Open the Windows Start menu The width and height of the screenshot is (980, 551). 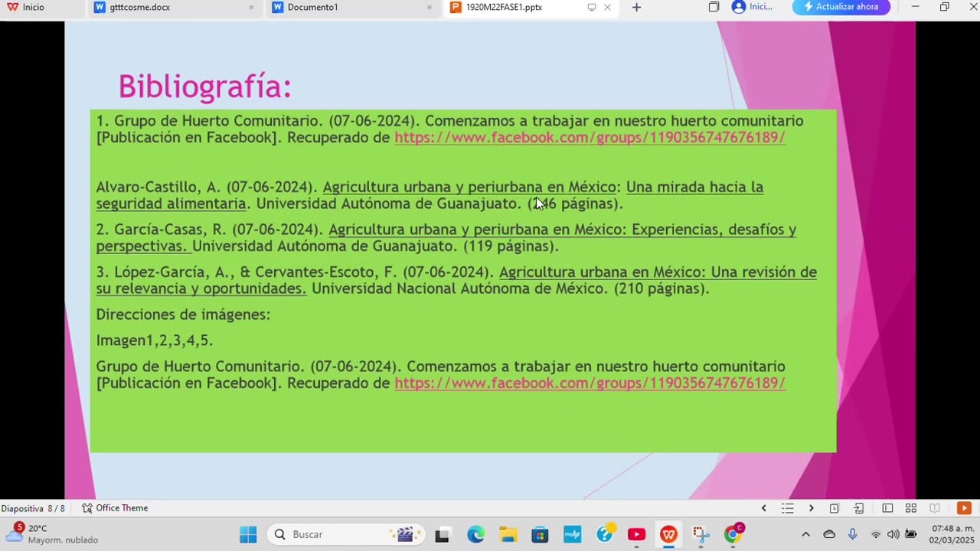tap(248, 534)
